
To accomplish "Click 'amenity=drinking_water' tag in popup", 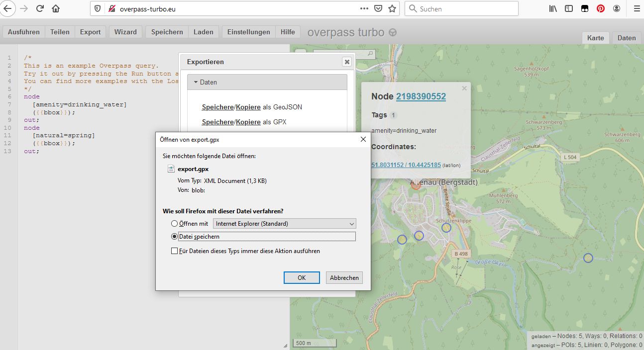I will 404,131.
